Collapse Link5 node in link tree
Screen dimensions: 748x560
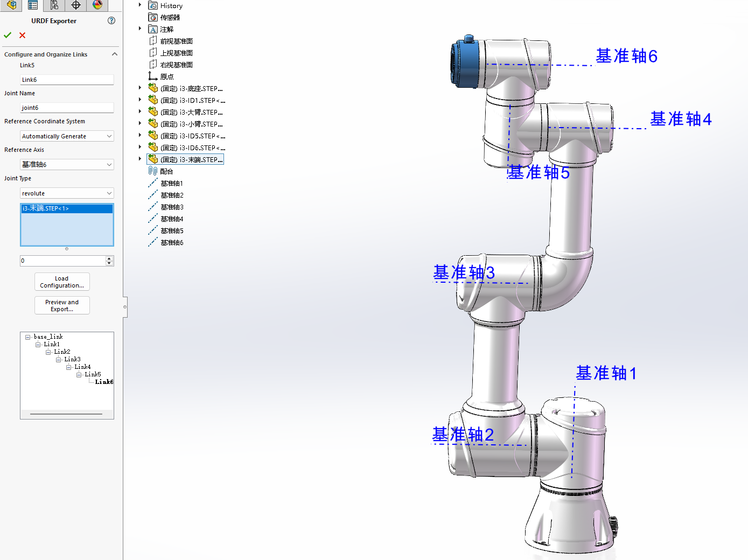(79, 375)
